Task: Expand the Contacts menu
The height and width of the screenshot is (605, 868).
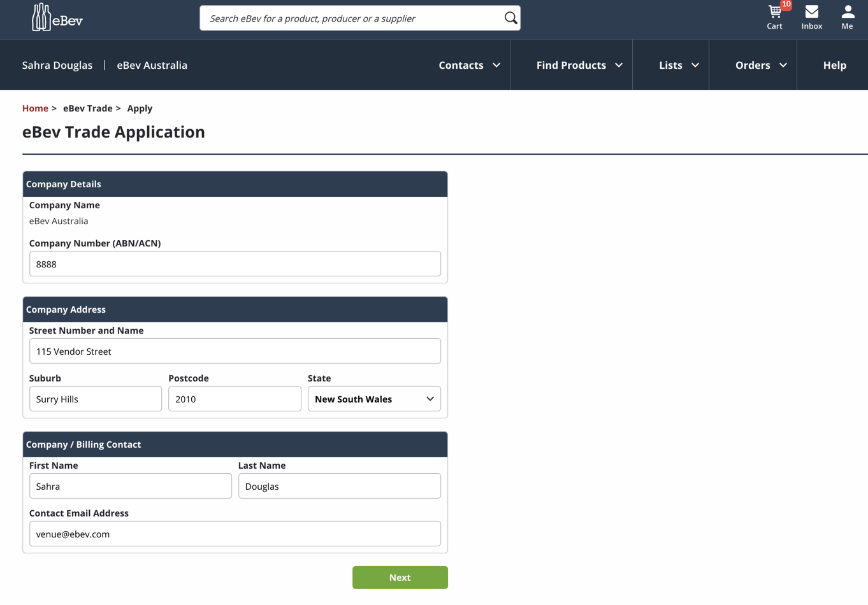Action: tap(469, 65)
